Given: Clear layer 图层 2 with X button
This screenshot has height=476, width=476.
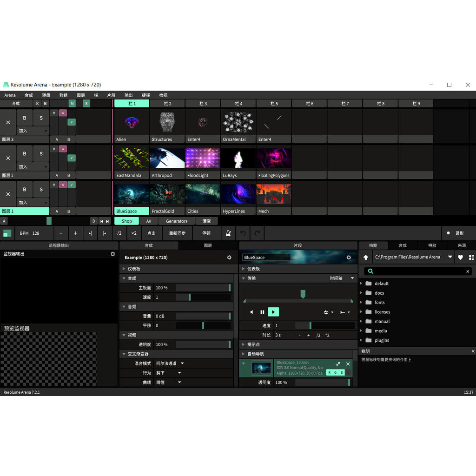Looking at the screenshot, I should coord(8,158).
